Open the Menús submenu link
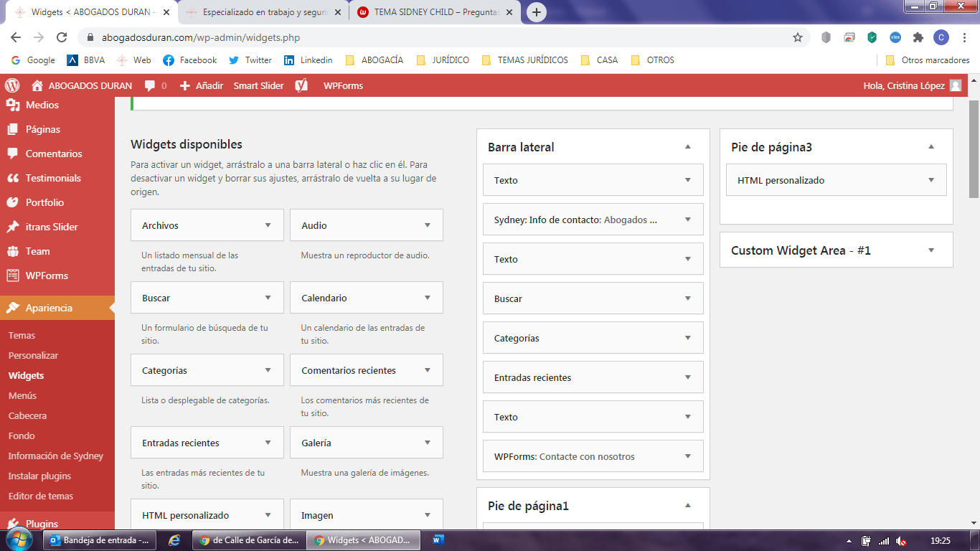The image size is (980, 551). [x=22, y=395]
